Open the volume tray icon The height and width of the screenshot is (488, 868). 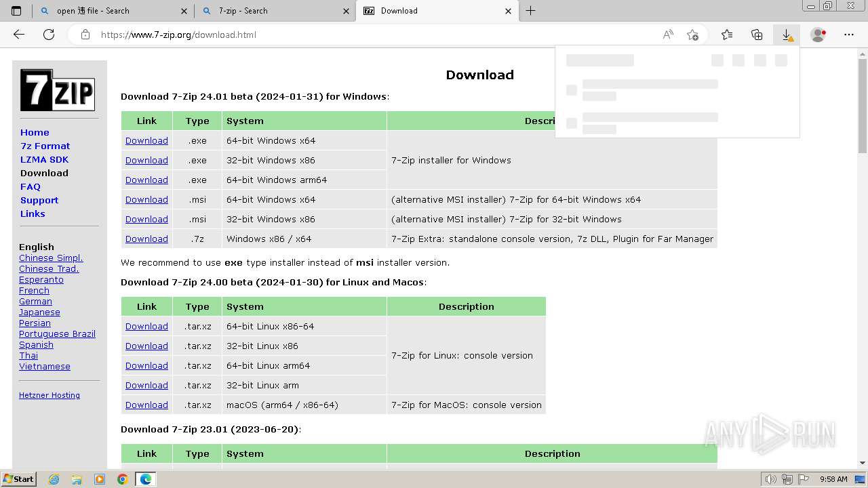coord(770,479)
